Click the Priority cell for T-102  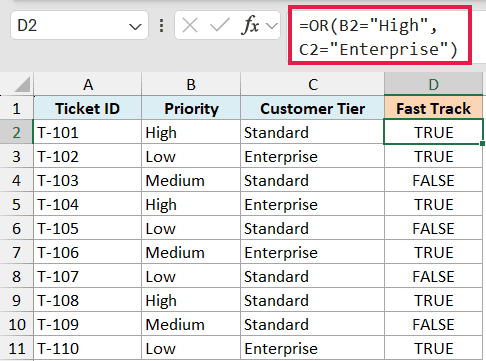(x=191, y=156)
